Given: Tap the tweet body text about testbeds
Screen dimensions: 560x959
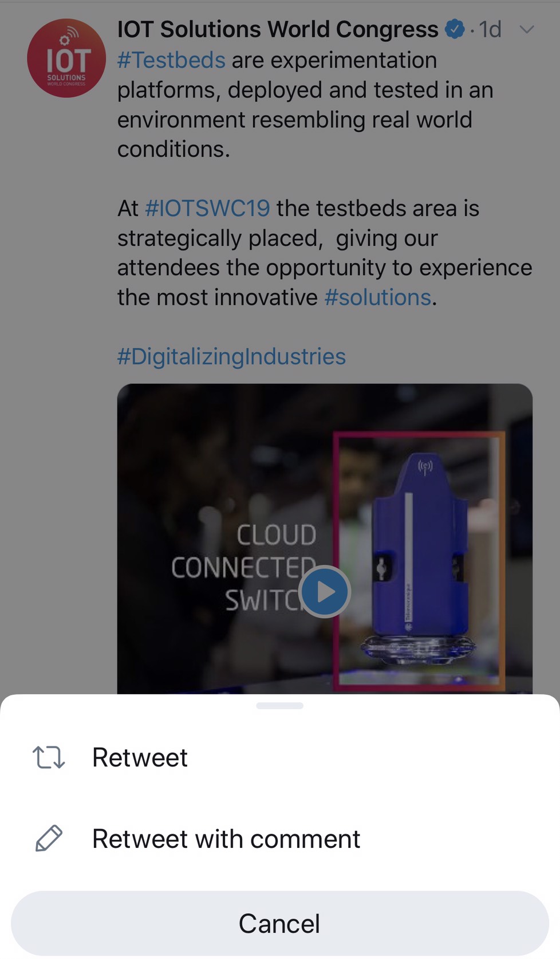Looking at the screenshot, I should click(305, 105).
